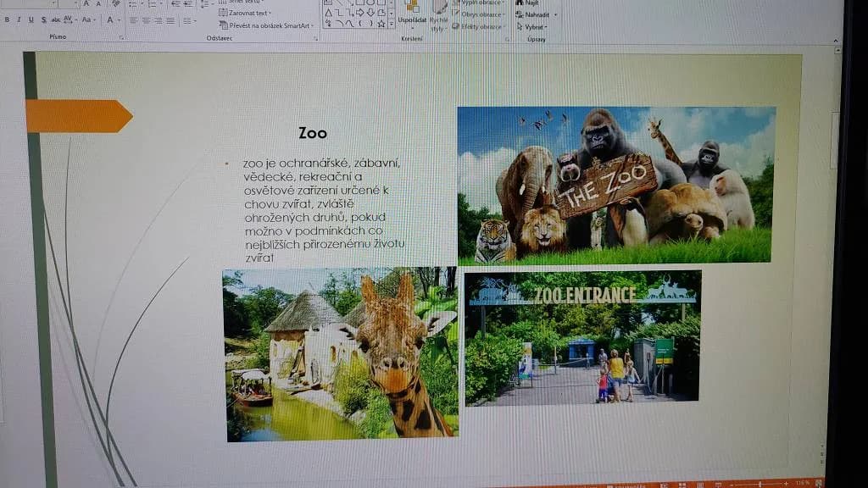Switch to Slide Sorter view in the status bar
The height and width of the screenshot is (488, 868).
682,485
